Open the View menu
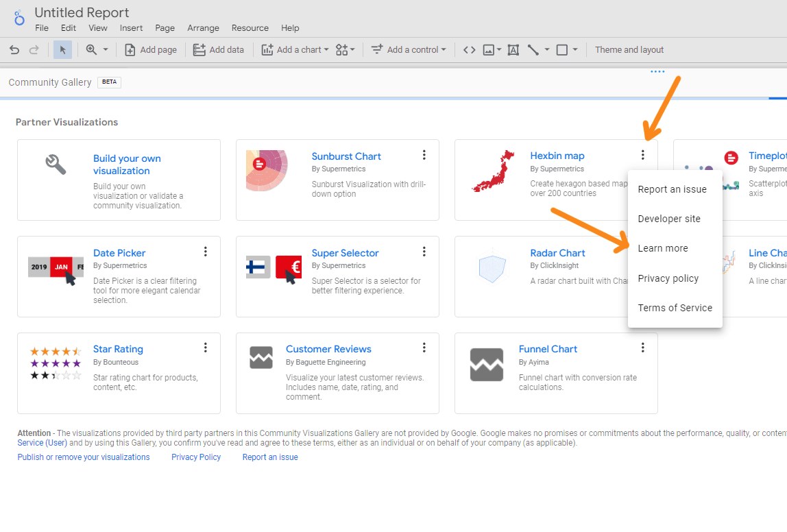Screen dimensions: 787x532 98,28
